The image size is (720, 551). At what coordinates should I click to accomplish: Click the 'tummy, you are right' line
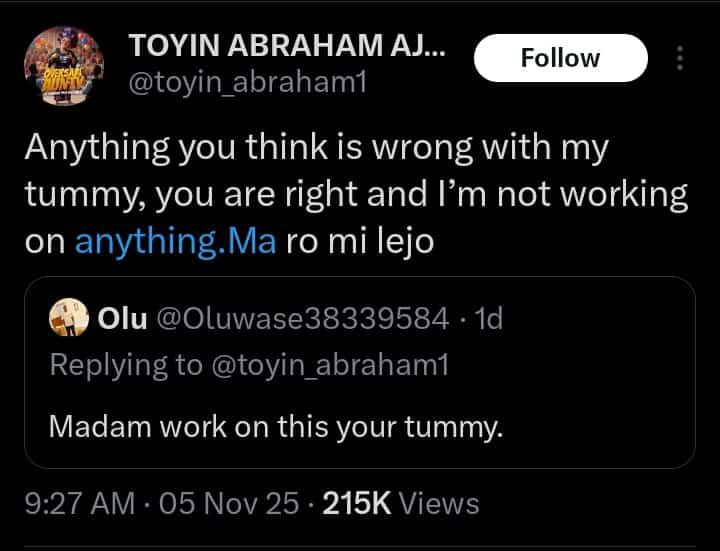pos(196,195)
